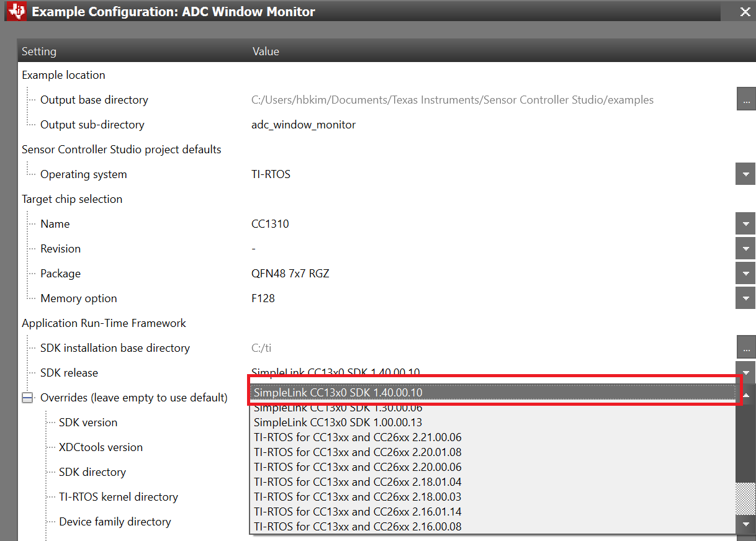
Task: Click the SDK list scrollbar thumb
Action: [746, 444]
